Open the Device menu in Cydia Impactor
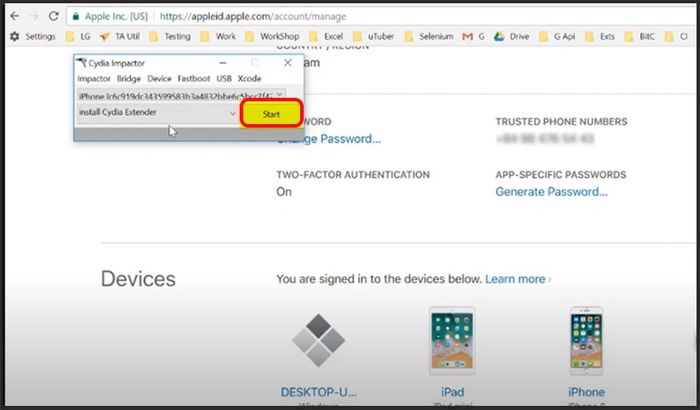Screen dimensions: 700x410 pyautogui.click(x=159, y=79)
